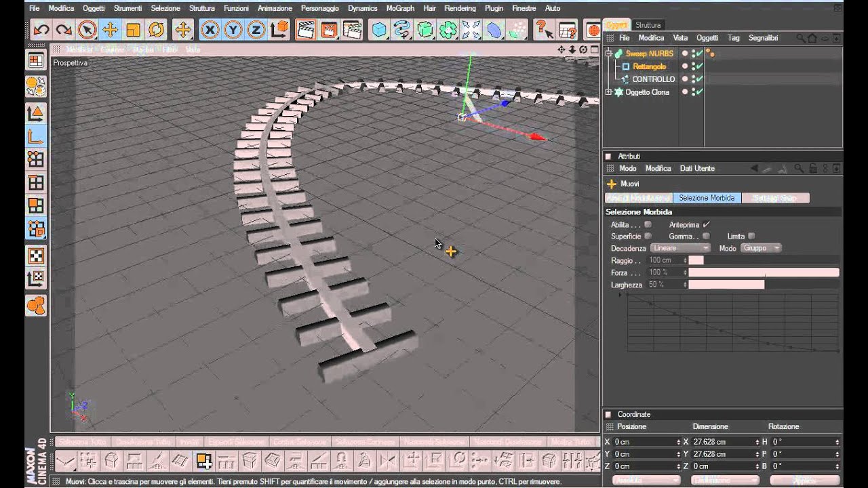Viewport: 868px width, 488px height.
Task: Click the home icon in Objects panel
Action: 812,38
